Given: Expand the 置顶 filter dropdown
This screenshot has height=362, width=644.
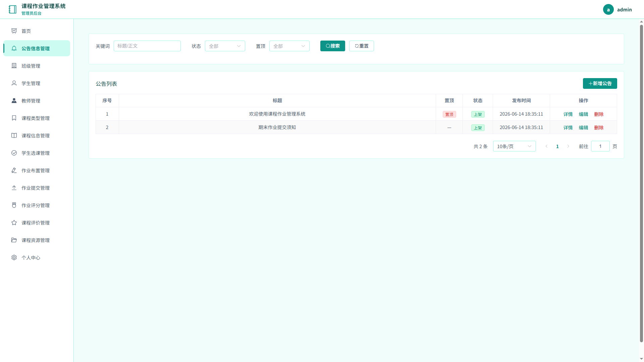Looking at the screenshot, I should click(289, 46).
